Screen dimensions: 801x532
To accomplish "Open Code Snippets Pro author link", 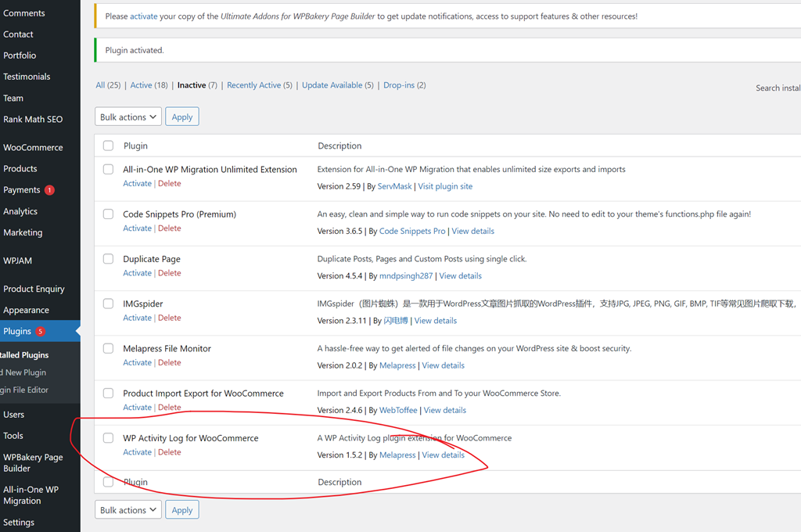I will click(x=412, y=231).
